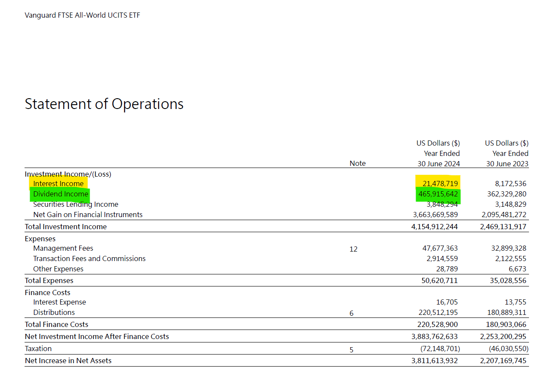Click the Statement of Operations heading

(104, 104)
